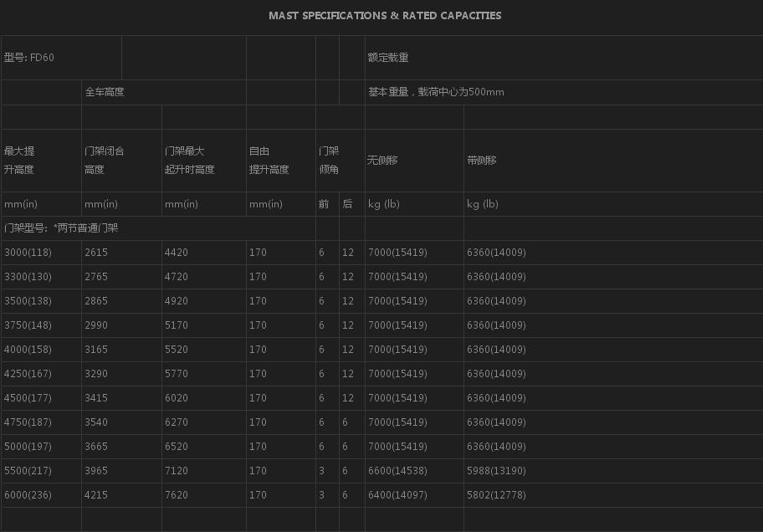Select the 2765 closed mast height cell
This screenshot has height=532, width=763.
coord(96,277)
